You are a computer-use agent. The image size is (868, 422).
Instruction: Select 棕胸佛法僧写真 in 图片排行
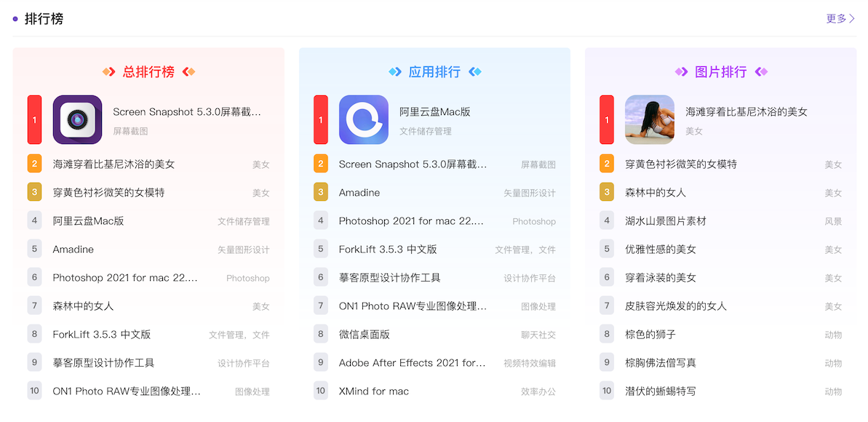click(x=661, y=363)
